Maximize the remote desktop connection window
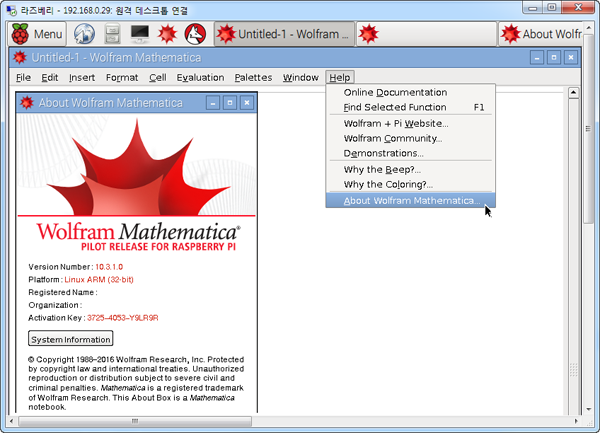The width and height of the screenshot is (600, 433). click(552, 7)
